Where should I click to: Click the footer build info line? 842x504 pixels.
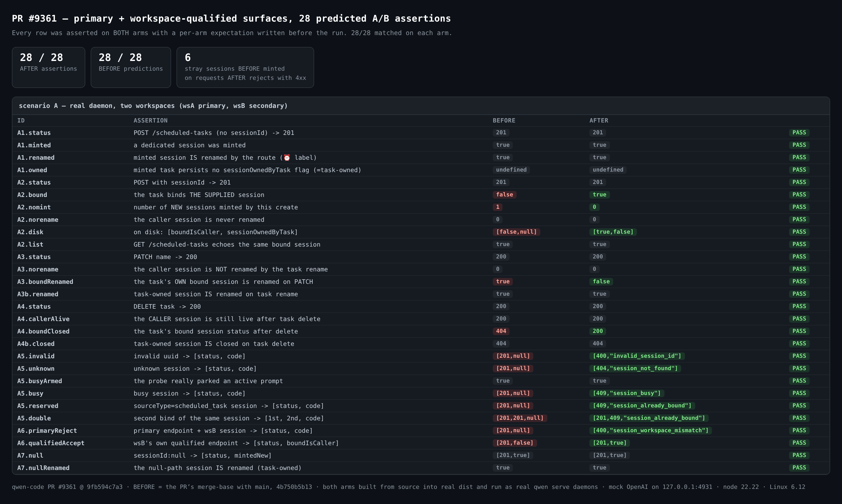[409, 487]
